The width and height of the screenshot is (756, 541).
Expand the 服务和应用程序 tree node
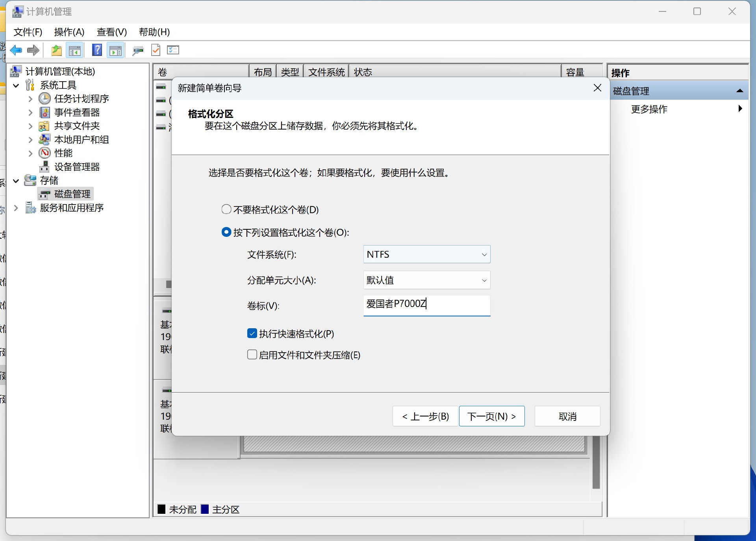click(x=16, y=208)
